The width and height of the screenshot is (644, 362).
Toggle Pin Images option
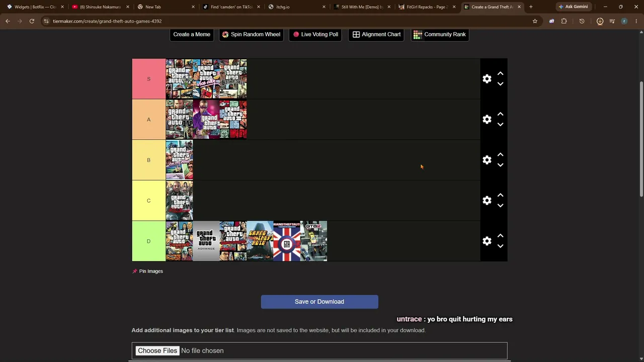pos(147,271)
